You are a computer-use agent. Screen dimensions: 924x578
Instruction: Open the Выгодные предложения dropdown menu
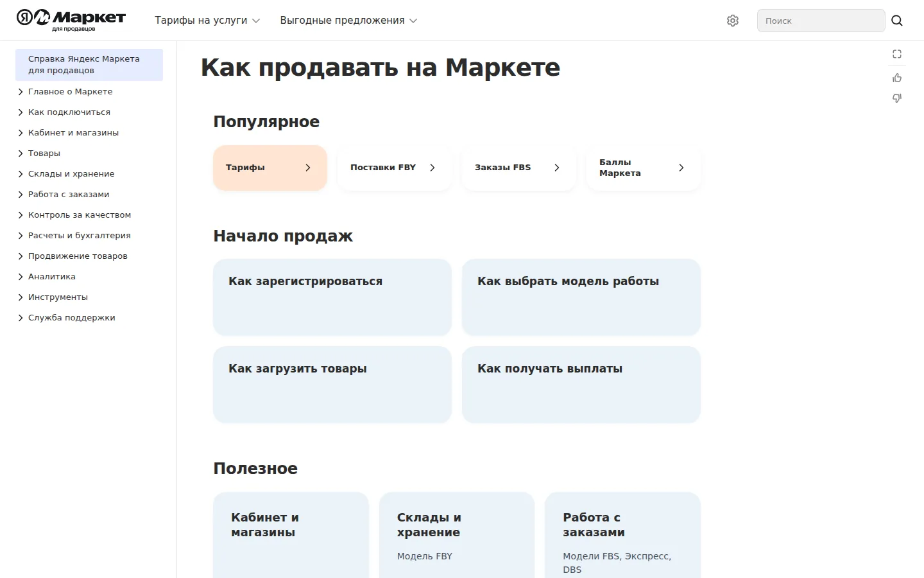348,21
